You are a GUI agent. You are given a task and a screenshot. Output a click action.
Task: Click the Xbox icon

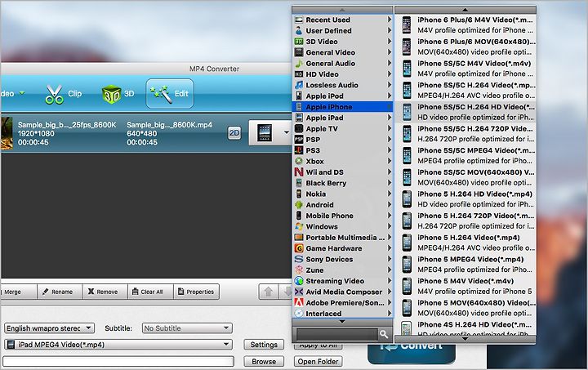click(x=299, y=161)
